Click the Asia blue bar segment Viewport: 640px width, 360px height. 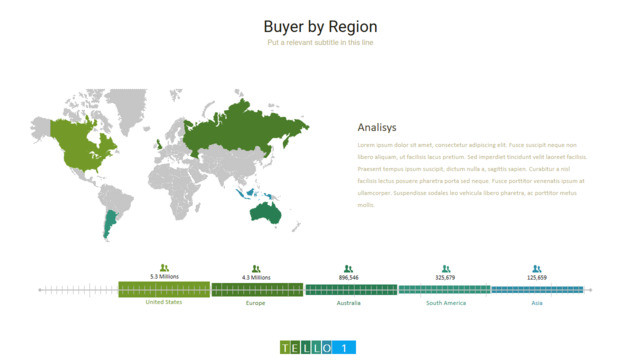538,290
